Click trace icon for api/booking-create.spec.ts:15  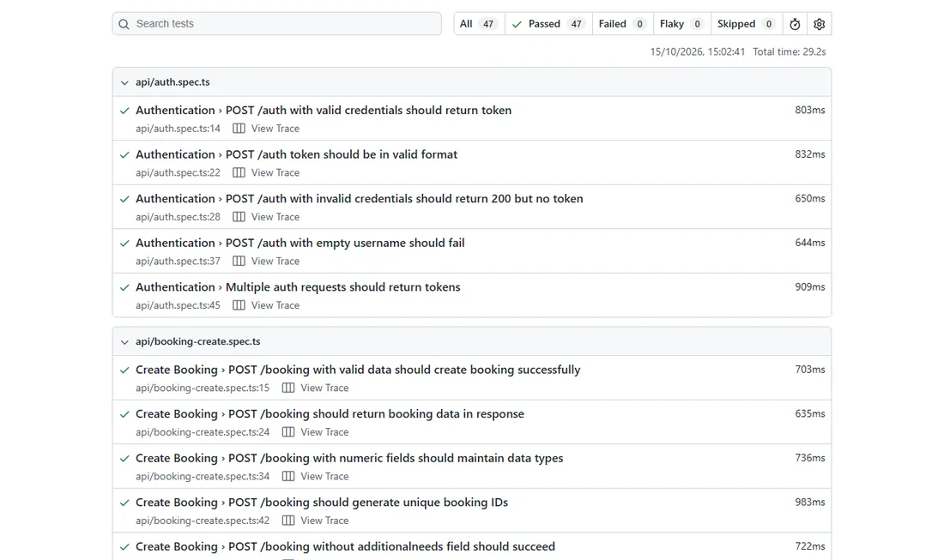(288, 388)
